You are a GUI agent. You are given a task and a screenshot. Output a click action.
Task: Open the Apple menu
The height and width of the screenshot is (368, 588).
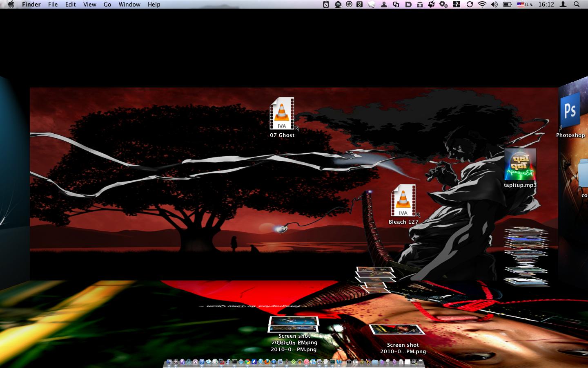pyautogui.click(x=11, y=4)
